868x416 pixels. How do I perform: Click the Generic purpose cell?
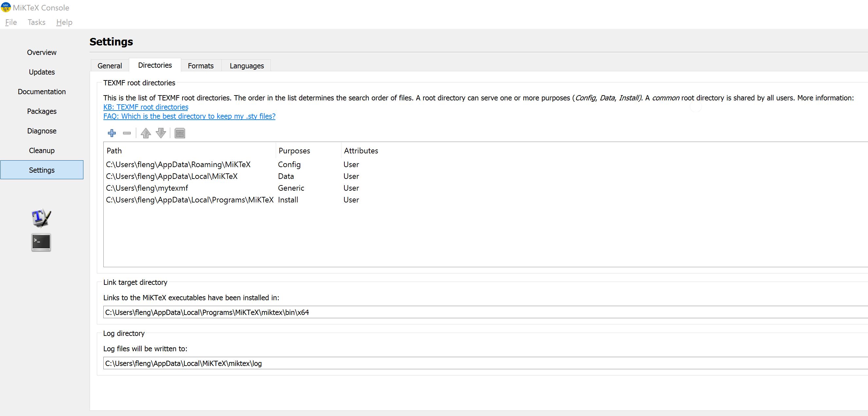291,188
